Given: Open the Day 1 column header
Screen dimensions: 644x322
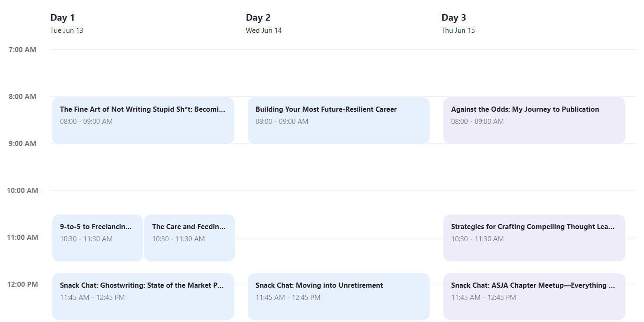Looking at the screenshot, I should (x=62, y=17).
